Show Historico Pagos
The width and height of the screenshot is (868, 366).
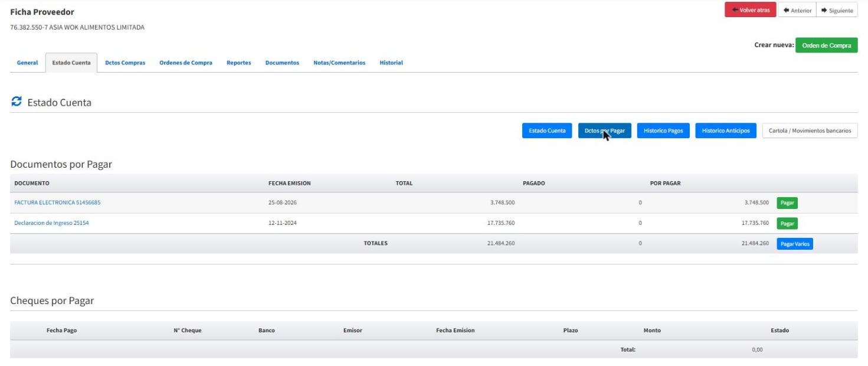pyautogui.click(x=663, y=130)
